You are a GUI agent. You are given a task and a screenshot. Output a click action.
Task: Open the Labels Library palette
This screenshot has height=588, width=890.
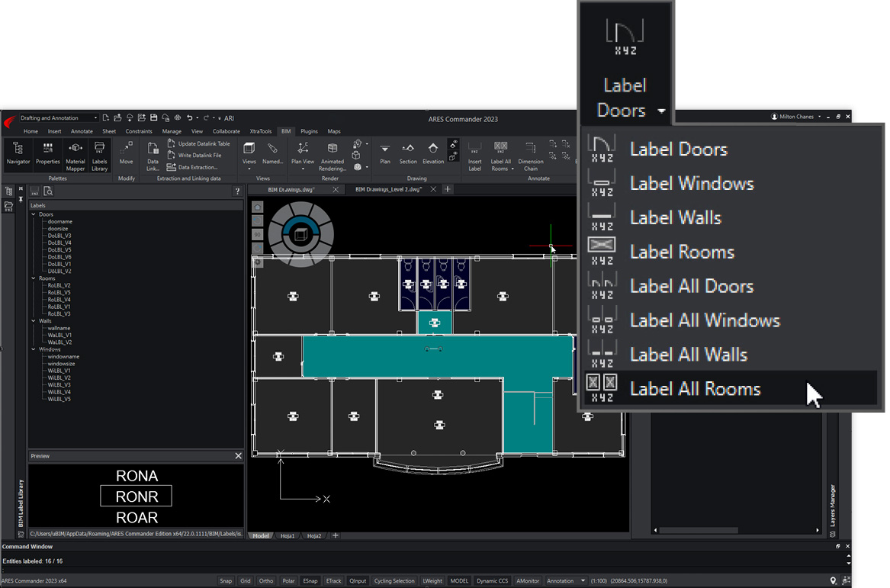pos(99,156)
